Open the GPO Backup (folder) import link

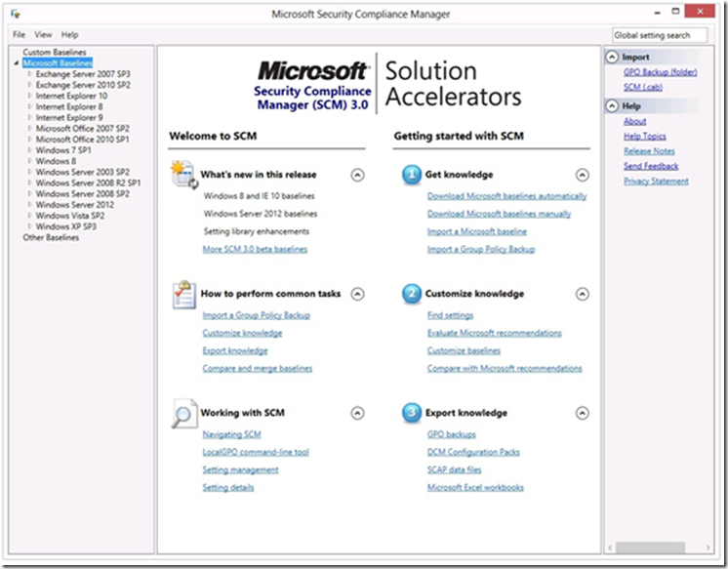(661, 72)
